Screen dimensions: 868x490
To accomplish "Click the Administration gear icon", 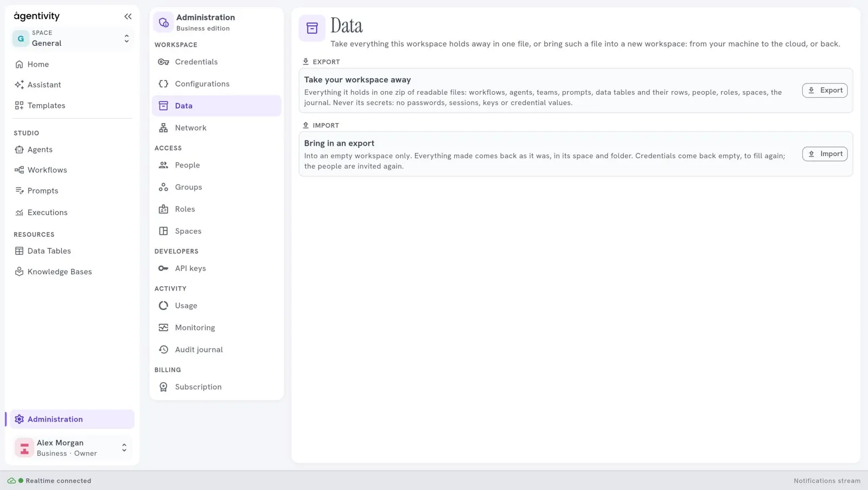I will coord(19,419).
